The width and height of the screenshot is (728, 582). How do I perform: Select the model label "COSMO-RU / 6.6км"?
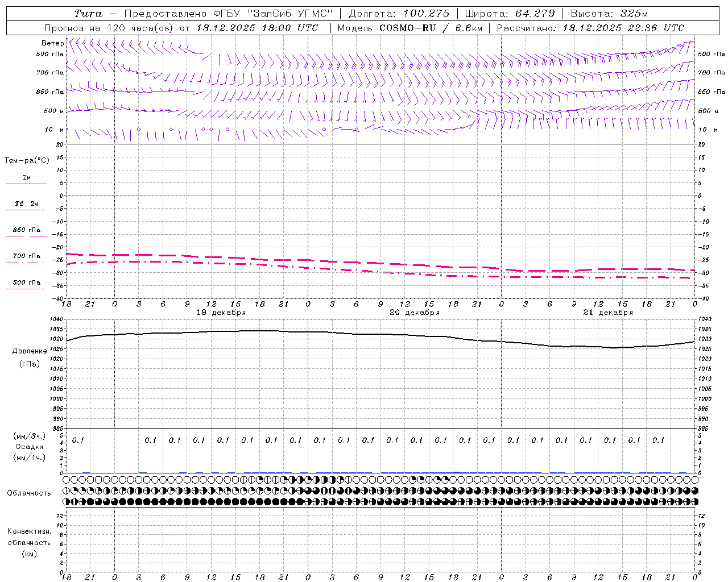[x=431, y=28]
